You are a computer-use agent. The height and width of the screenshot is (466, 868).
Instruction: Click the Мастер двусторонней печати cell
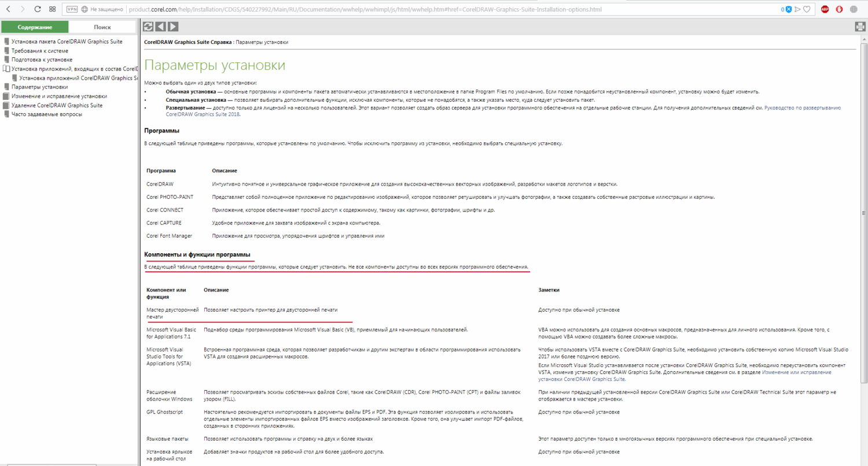pyautogui.click(x=172, y=313)
